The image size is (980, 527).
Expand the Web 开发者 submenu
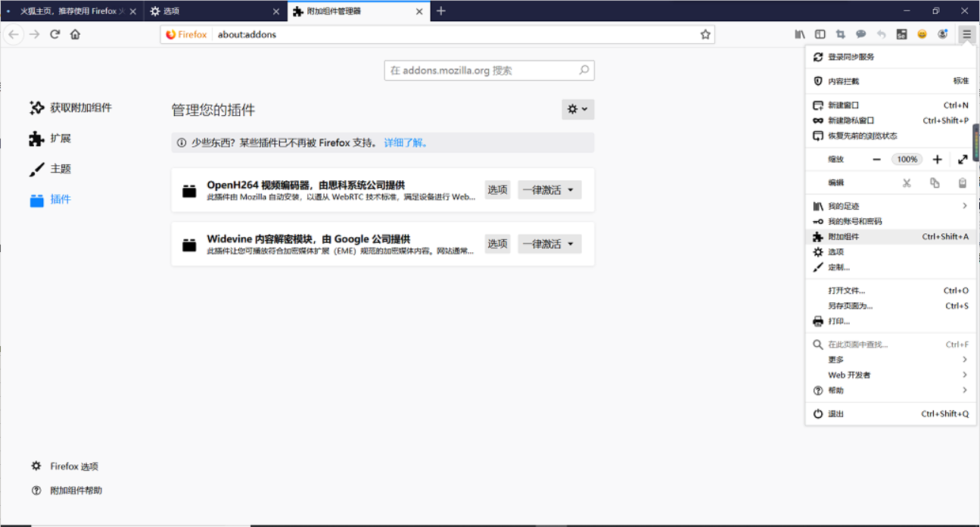890,375
